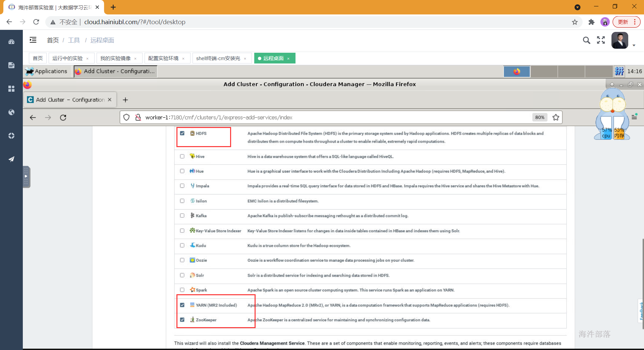Toggle the site sidebar collapse icon
This screenshot has height=350, width=644.
(x=33, y=40)
